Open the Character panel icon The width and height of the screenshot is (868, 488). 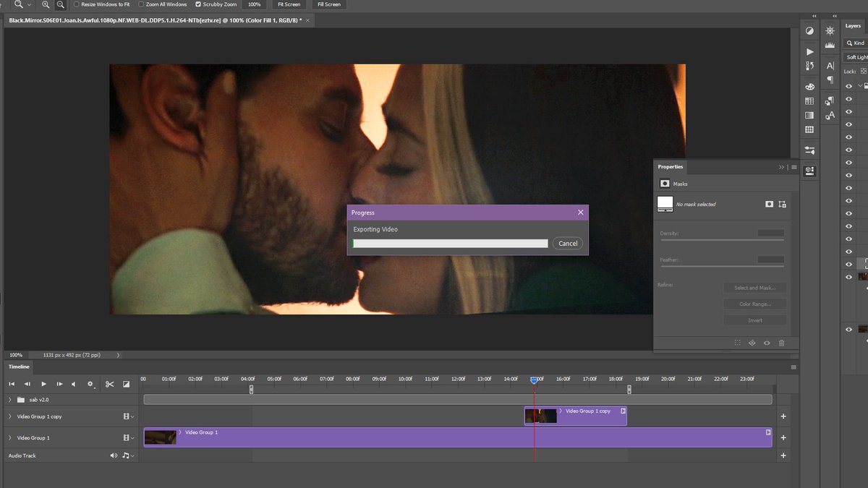point(830,66)
